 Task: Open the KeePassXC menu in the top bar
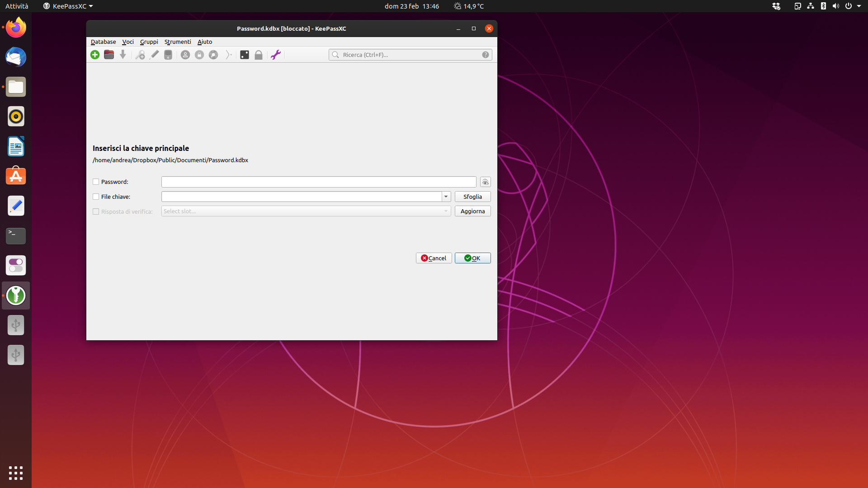point(67,6)
